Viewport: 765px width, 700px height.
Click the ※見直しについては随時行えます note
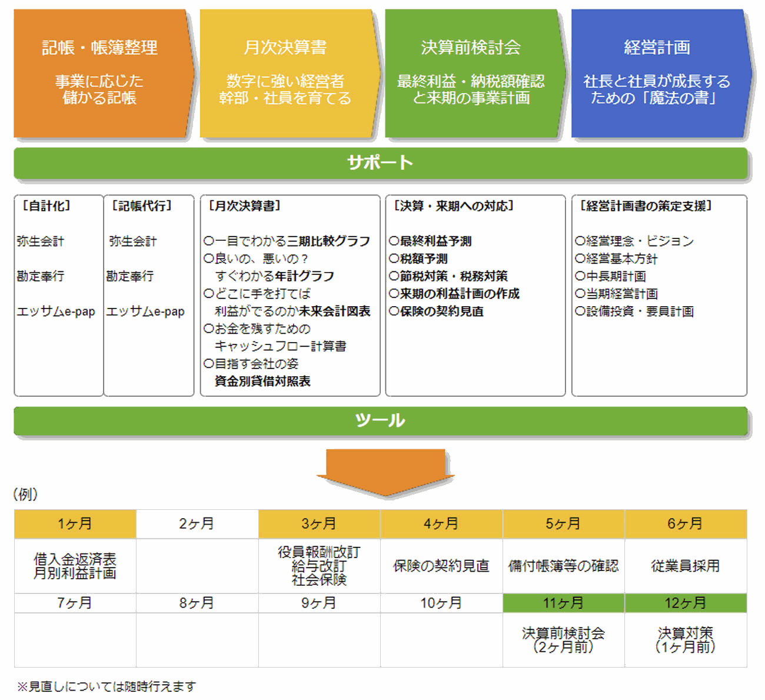(107, 686)
